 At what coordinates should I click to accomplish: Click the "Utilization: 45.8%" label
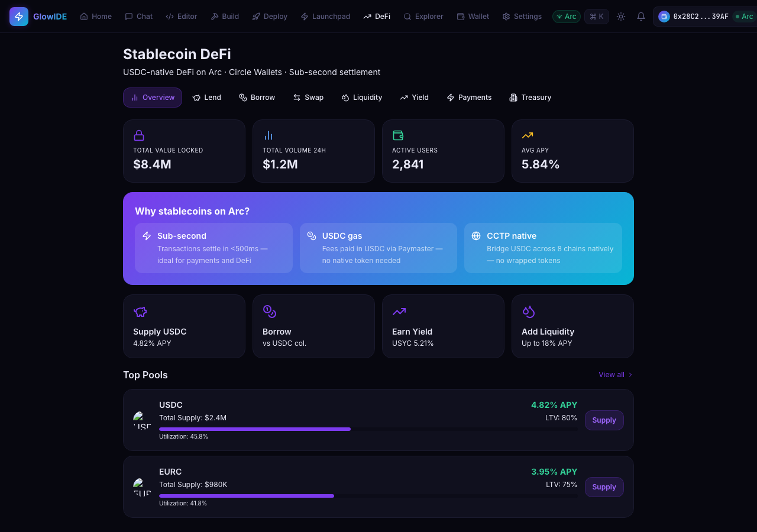point(183,437)
